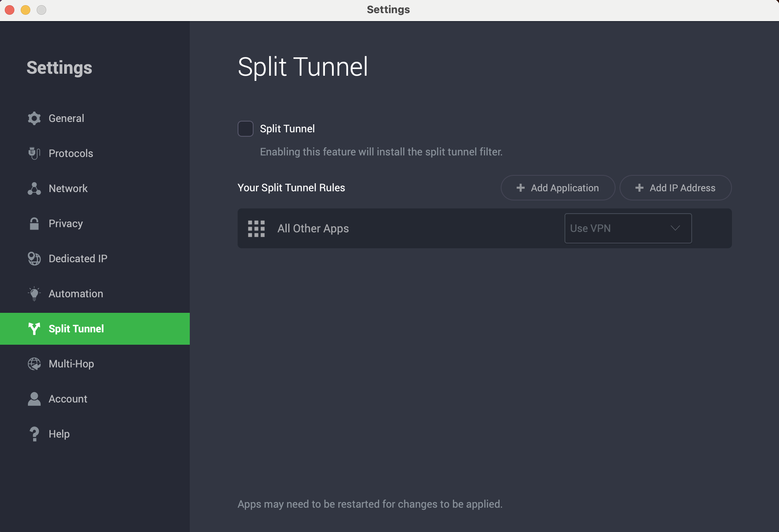Select the Protocols plug icon
This screenshot has width=779, height=532.
[34, 153]
